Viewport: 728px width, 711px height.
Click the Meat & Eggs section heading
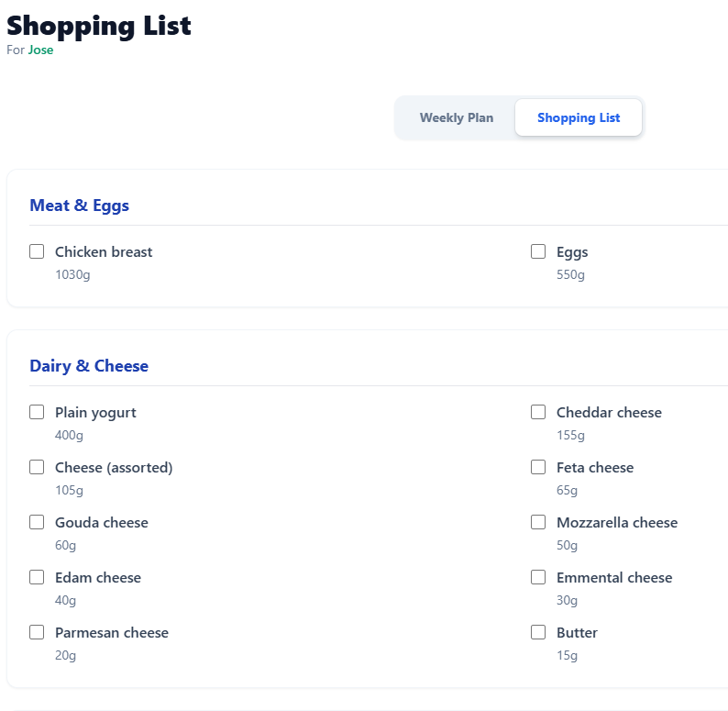(x=80, y=206)
